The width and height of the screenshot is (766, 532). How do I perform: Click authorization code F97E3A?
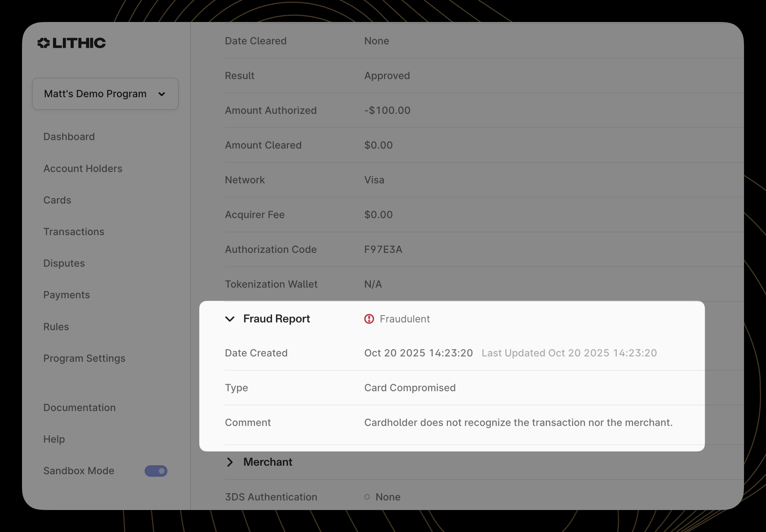(383, 249)
